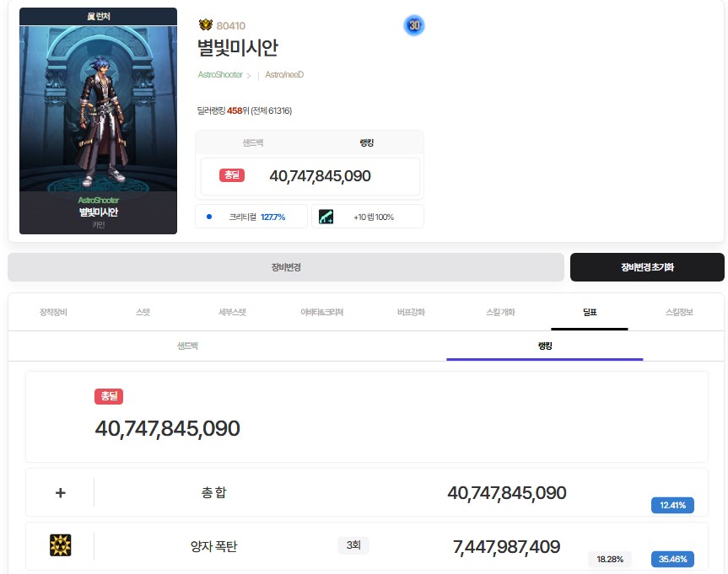Open the 장착장비 tab
728x574 pixels.
pos(53,312)
